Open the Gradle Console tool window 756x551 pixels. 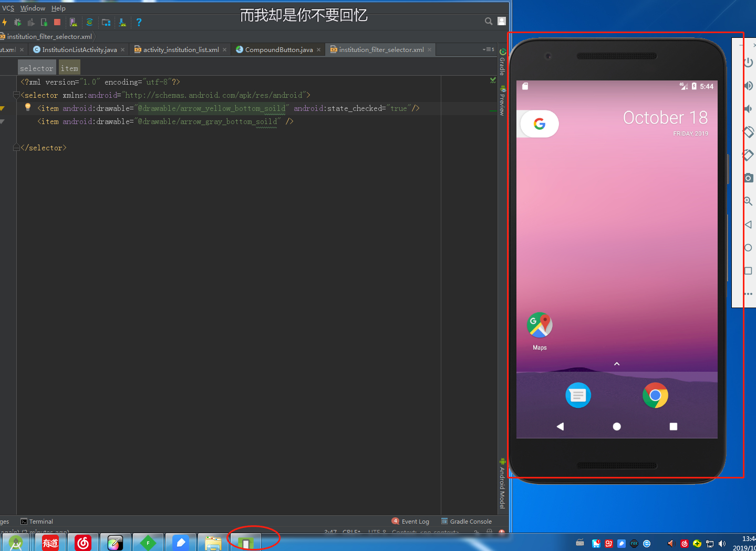click(x=467, y=522)
